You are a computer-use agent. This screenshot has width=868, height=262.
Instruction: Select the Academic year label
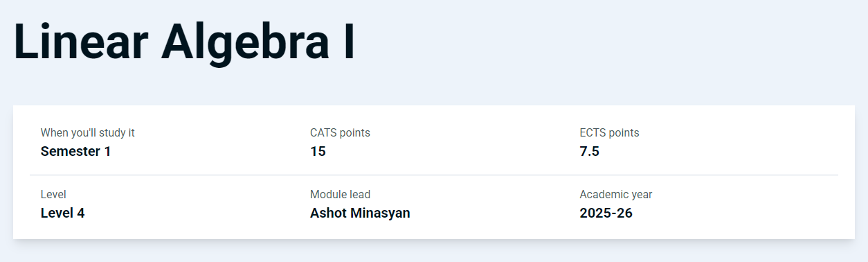click(x=615, y=194)
